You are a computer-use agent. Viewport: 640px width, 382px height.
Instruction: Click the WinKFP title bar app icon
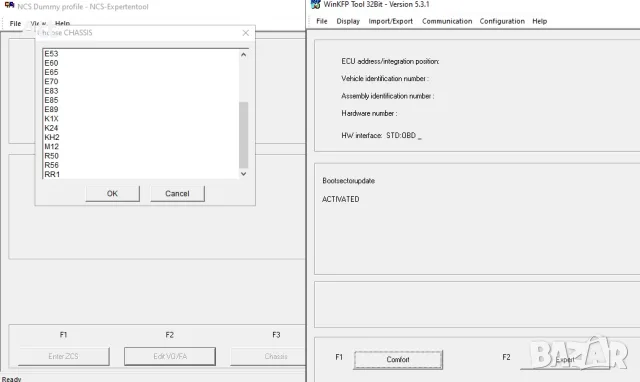[316, 4]
